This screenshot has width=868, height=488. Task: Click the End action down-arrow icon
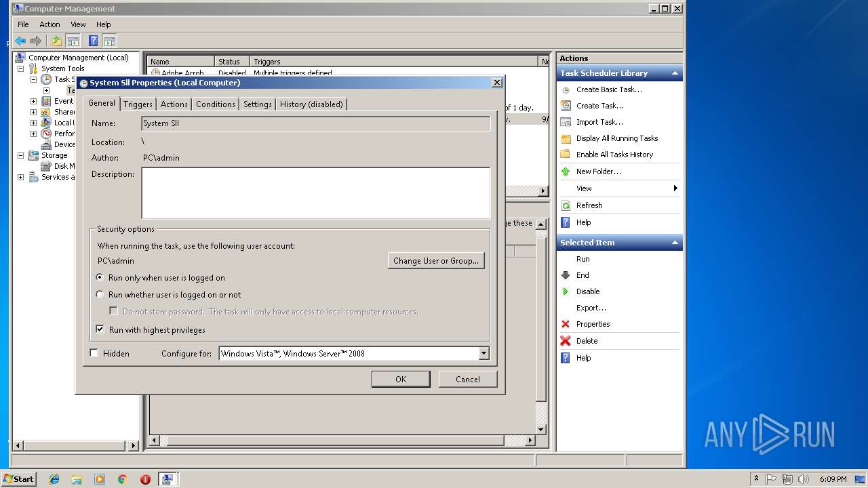pos(566,275)
